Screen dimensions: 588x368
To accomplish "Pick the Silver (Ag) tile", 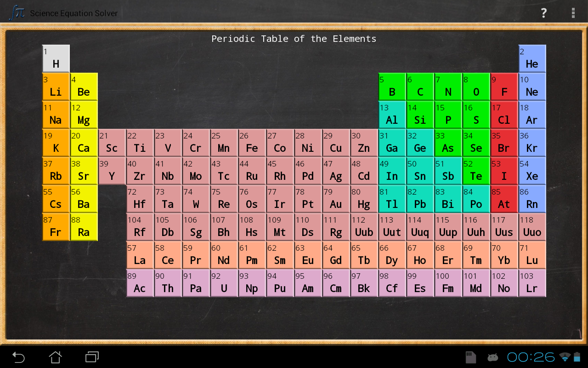I will [x=336, y=171].
